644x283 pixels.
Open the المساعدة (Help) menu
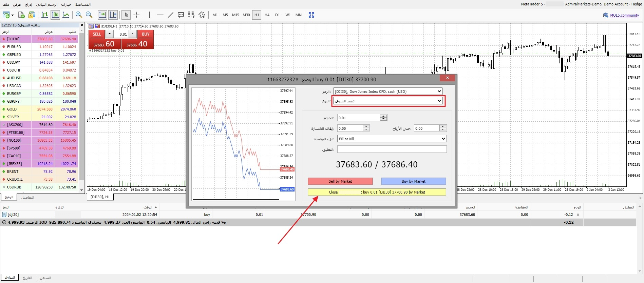[x=83, y=4]
